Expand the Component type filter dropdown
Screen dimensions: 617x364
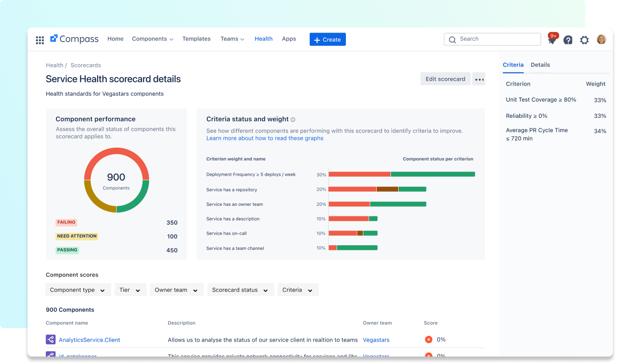pos(78,290)
